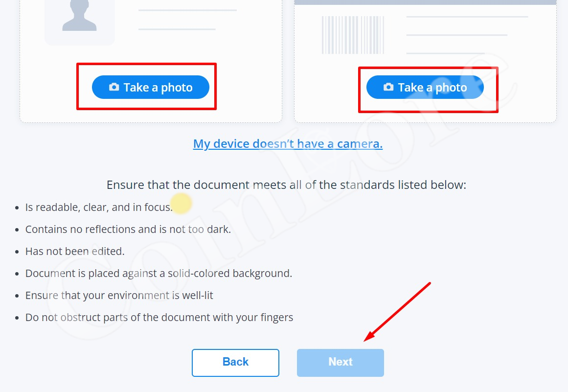Click the placeholder text lines beside the silhouette

[188, 20]
